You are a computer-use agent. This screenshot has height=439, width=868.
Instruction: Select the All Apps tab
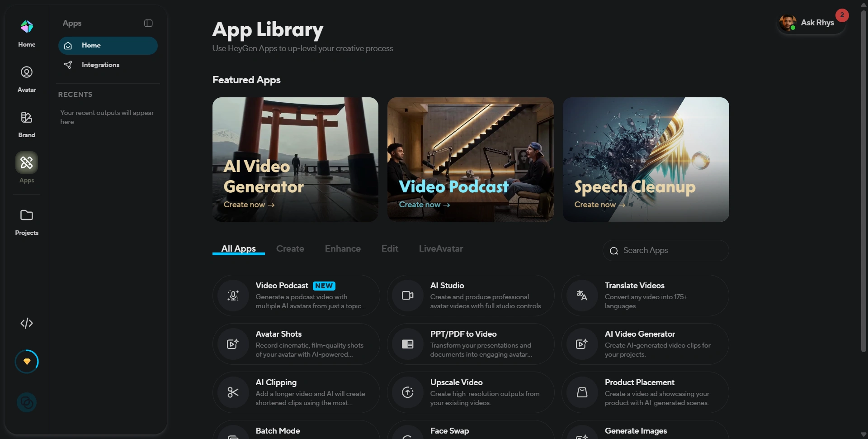point(238,248)
